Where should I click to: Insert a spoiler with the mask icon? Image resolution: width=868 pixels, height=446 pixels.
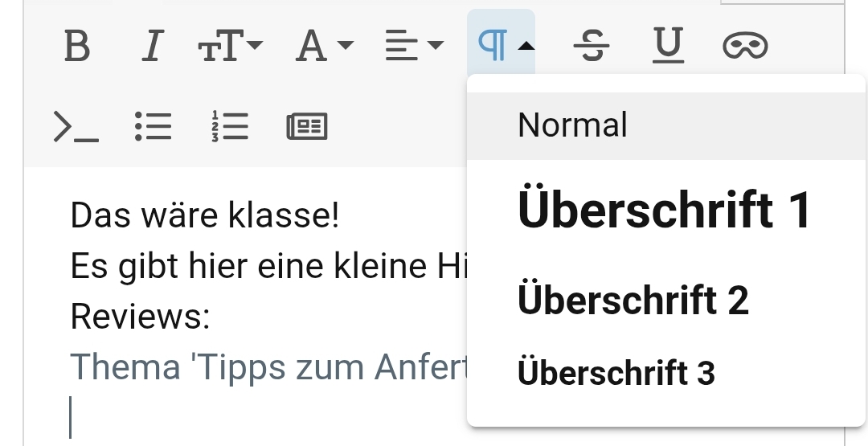point(745,47)
